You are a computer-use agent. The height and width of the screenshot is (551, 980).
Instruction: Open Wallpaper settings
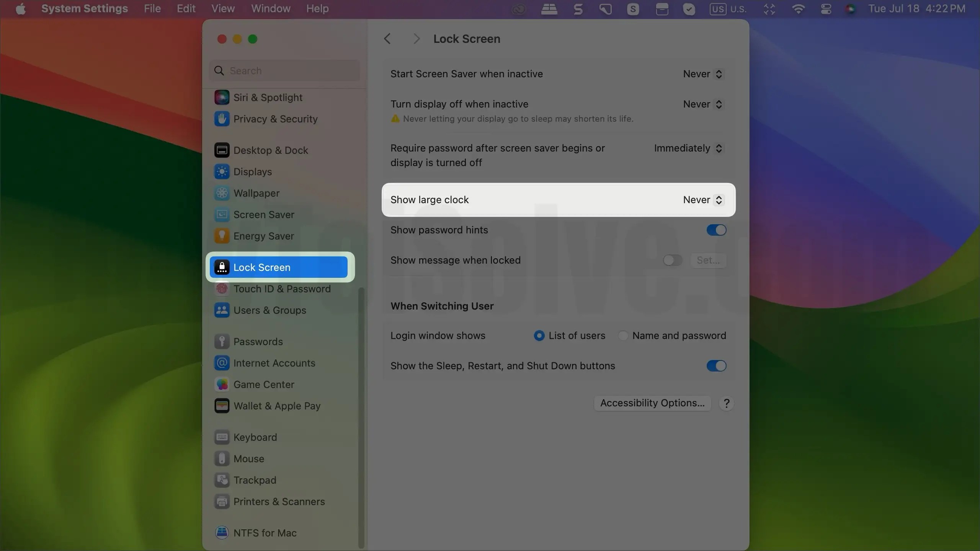point(256,193)
